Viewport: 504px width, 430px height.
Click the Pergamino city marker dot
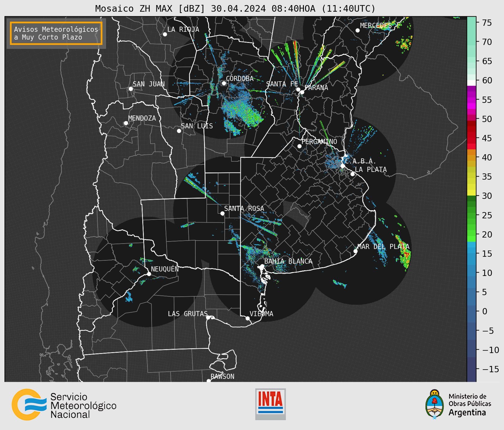[x=299, y=146]
